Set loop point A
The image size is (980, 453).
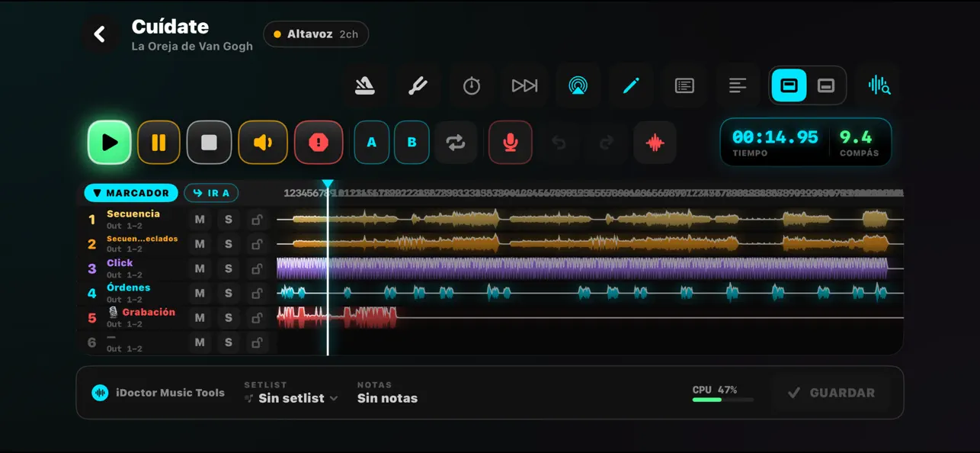[372, 143]
